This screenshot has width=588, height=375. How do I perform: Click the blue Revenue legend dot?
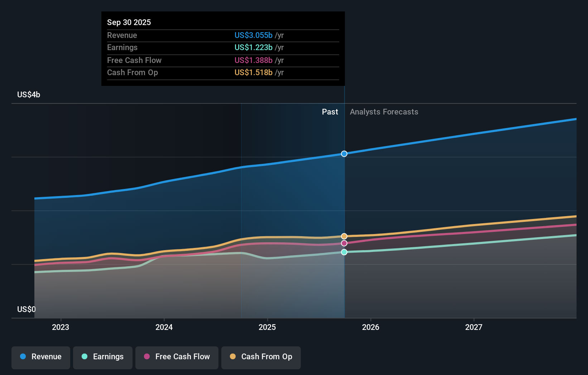tap(22, 357)
